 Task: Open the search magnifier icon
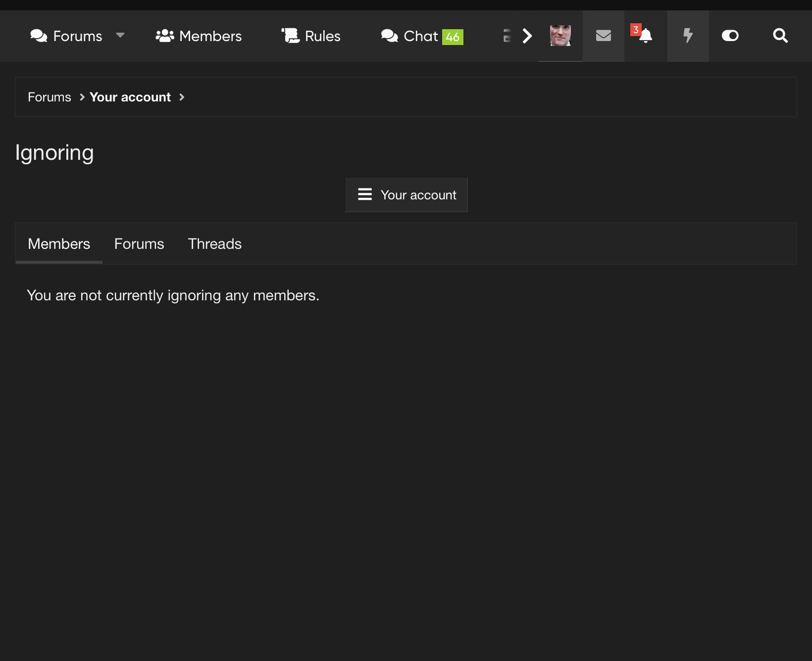point(780,36)
